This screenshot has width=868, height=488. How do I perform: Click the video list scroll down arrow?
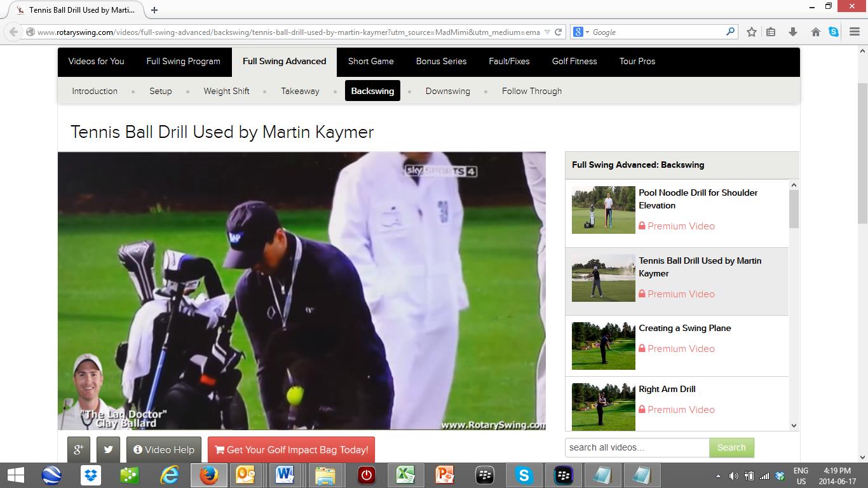click(794, 426)
